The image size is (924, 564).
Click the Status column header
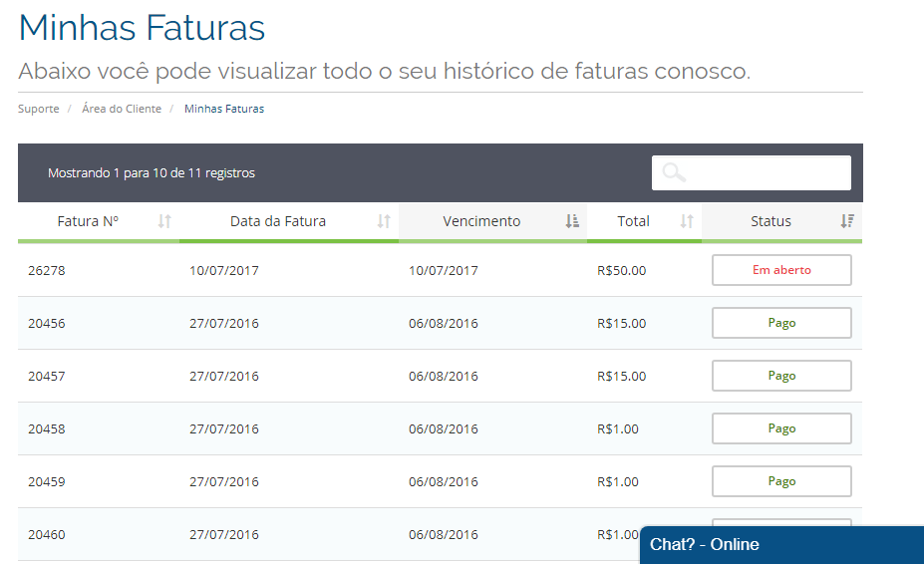click(x=770, y=221)
